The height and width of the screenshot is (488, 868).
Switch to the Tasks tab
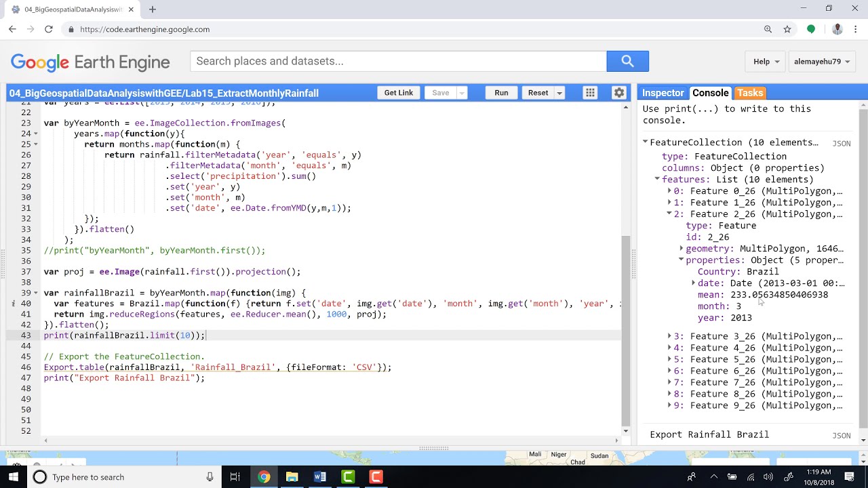(x=750, y=93)
